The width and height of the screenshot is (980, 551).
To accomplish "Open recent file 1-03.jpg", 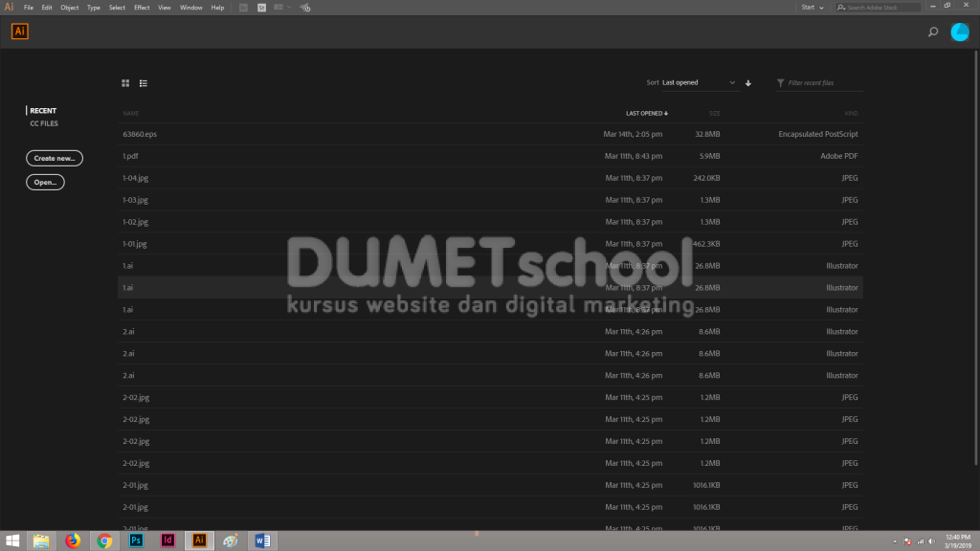I will point(136,200).
